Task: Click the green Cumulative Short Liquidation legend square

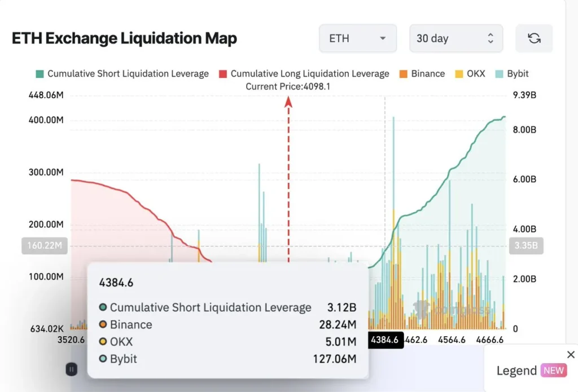Action: click(40, 73)
